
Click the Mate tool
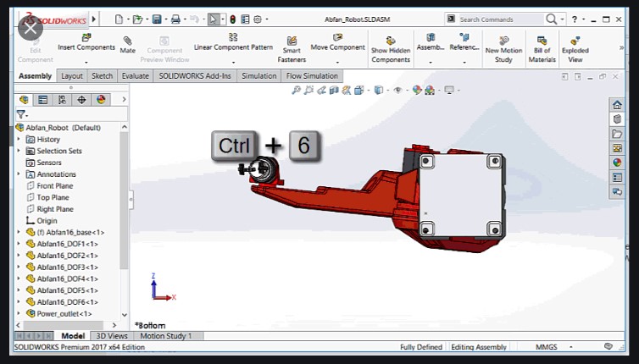click(128, 45)
